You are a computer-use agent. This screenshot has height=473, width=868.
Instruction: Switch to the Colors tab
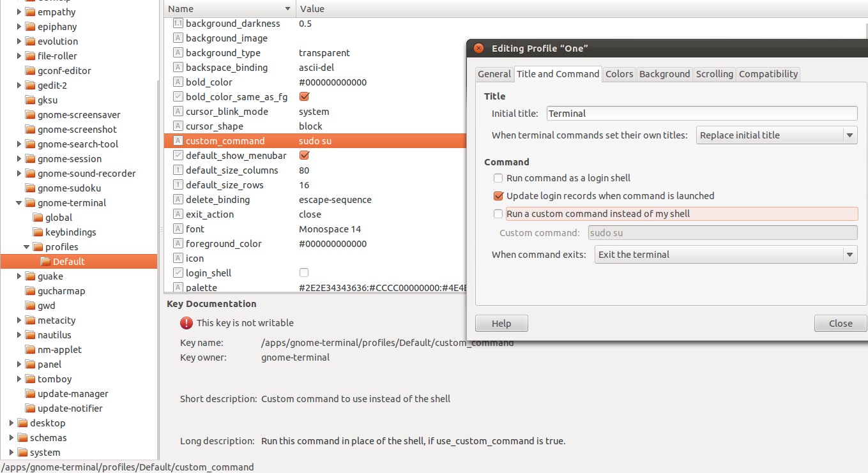coord(619,73)
